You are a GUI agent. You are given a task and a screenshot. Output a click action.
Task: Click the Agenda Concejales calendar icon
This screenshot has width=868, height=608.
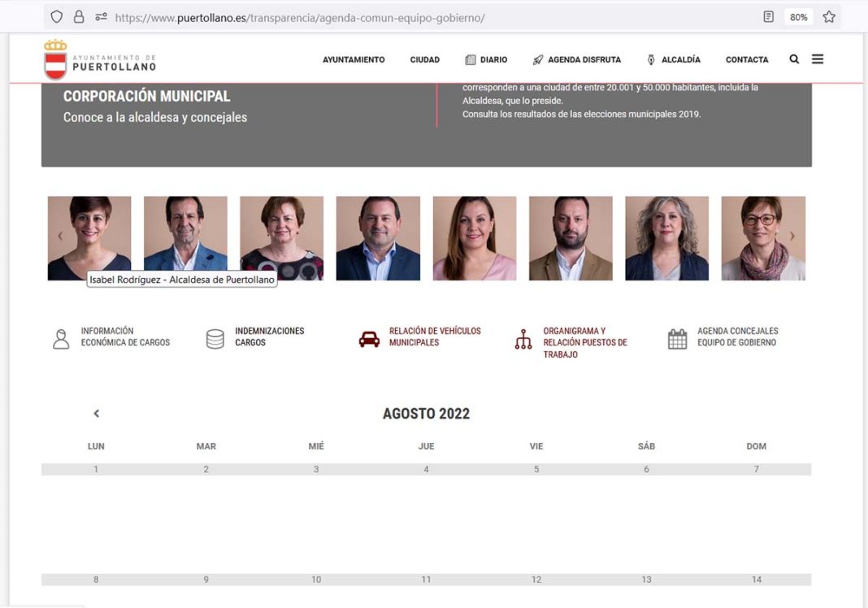(x=677, y=339)
